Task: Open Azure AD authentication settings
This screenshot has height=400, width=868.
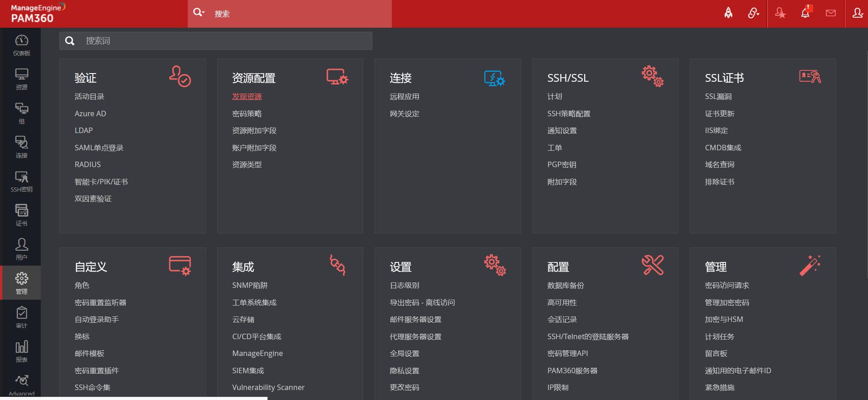Action: coord(90,114)
